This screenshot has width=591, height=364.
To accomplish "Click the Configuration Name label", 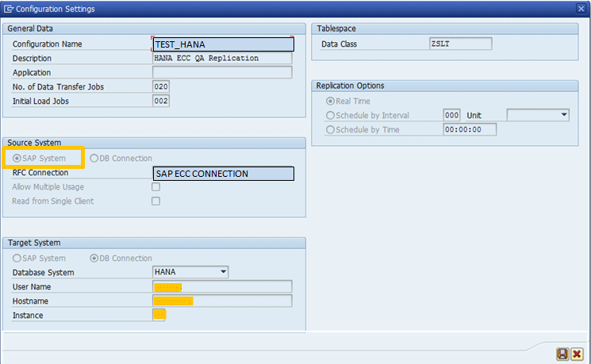I will click(x=47, y=44).
